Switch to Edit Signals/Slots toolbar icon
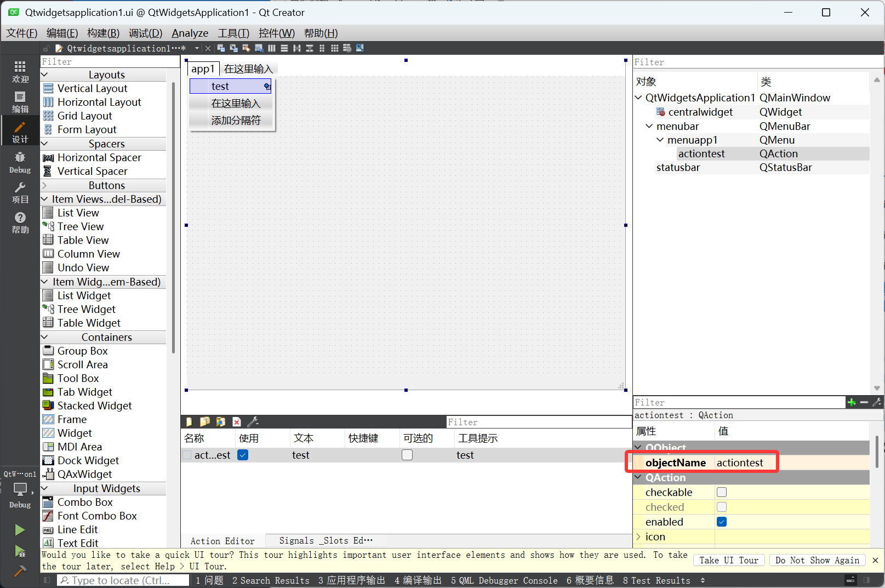The image size is (885, 588). (234, 48)
